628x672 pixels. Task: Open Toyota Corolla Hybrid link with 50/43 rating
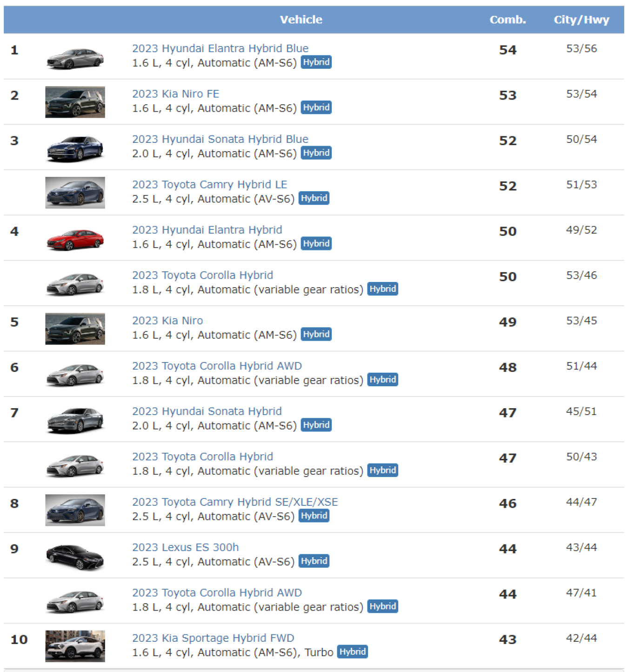202,457
